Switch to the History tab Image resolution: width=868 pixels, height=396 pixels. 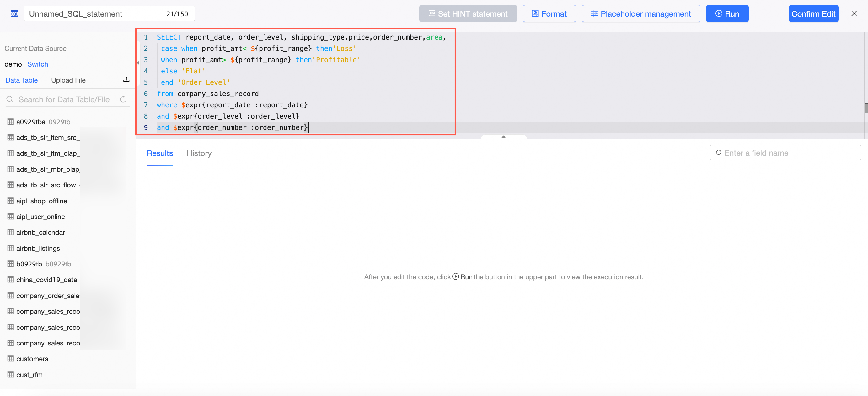click(x=199, y=153)
